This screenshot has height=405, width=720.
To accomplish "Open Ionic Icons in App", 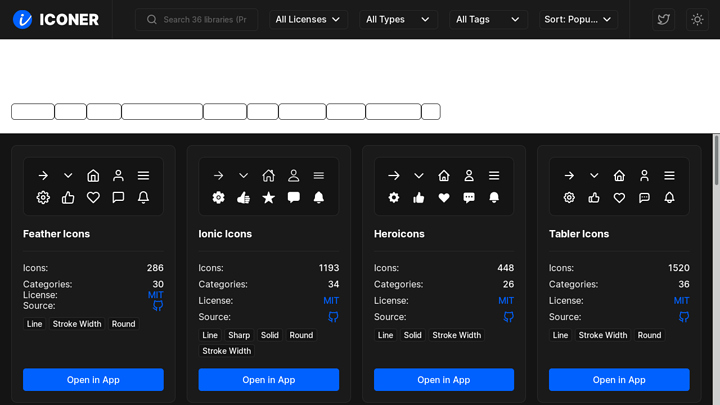I will [269, 380].
